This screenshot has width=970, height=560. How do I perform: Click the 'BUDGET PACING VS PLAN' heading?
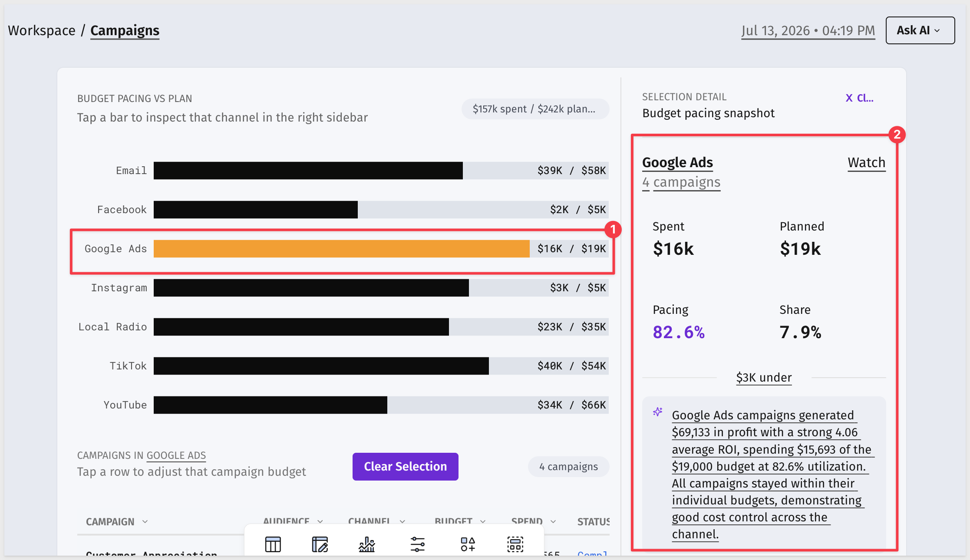135,99
